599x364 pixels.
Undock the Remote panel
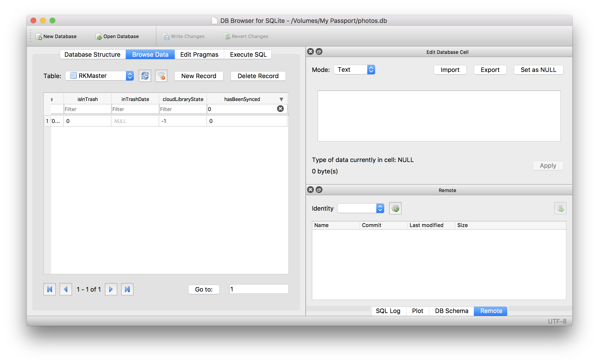[x=319, y=190]
